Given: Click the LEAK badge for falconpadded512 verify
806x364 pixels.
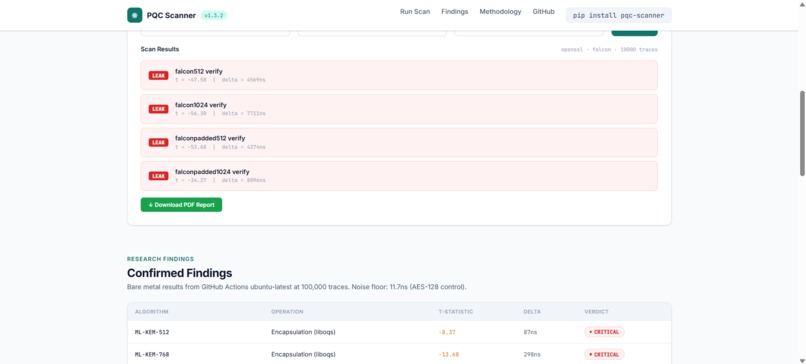Looking at the screenshot, I should (x=158, y=142).
